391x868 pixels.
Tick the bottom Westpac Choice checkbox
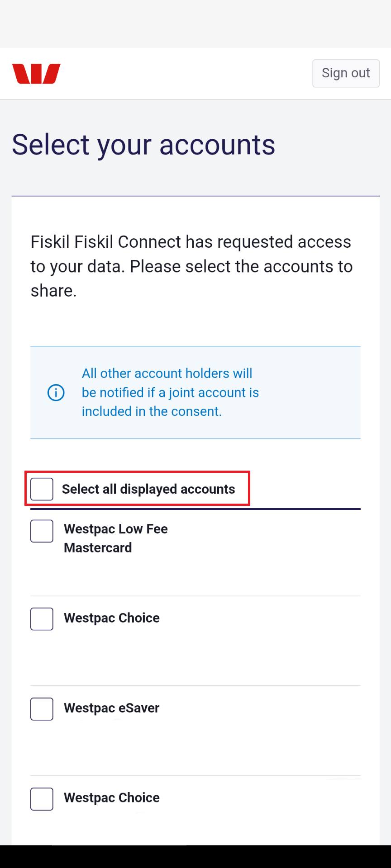point(41,798)
